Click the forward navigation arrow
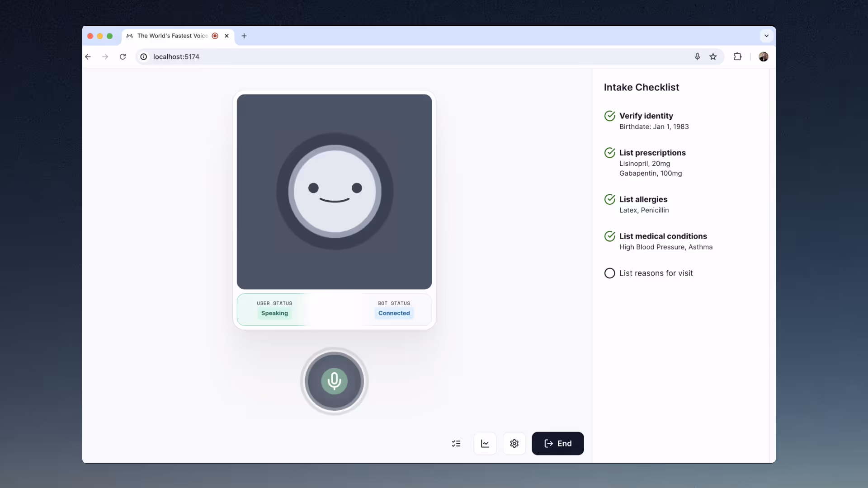The image size is (868, 488). [105, 56]
